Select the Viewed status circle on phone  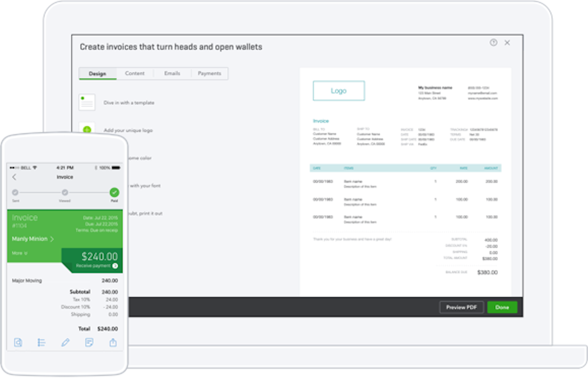pyautogui.click(x=65, y=192)
